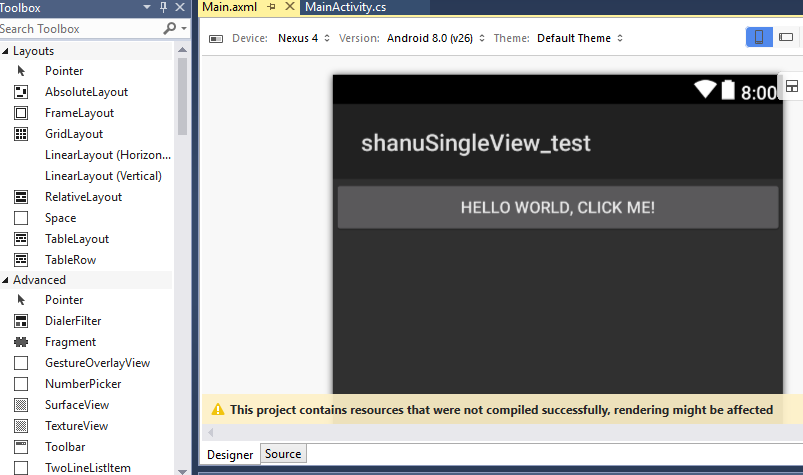Choose the NumberPicker icon
The image size is (803, 475).
21,383
